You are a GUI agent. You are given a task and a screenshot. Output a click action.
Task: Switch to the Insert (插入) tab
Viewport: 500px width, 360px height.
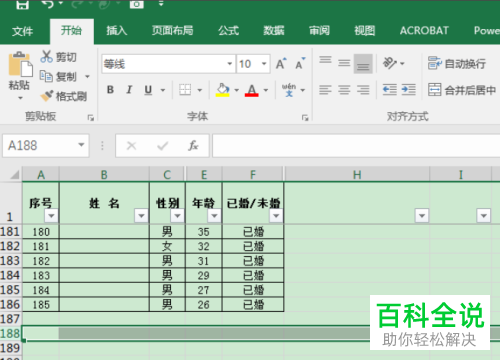tap(117, 31)
